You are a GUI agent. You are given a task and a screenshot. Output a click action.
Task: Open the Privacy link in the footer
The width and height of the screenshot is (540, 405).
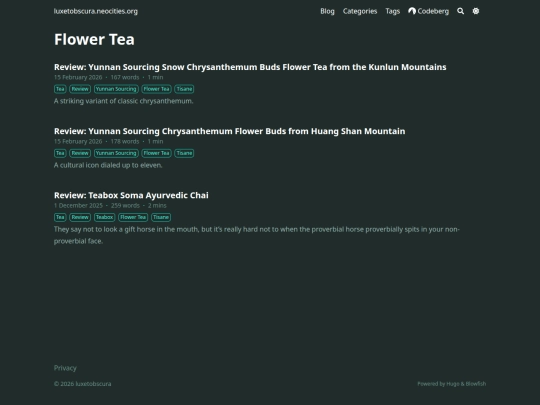click(x=65, y=368)
